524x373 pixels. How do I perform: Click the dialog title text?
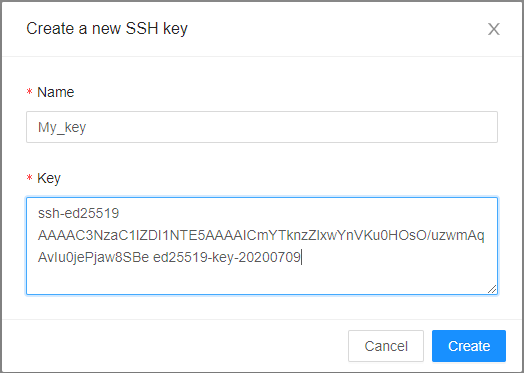tap(107, 28)
